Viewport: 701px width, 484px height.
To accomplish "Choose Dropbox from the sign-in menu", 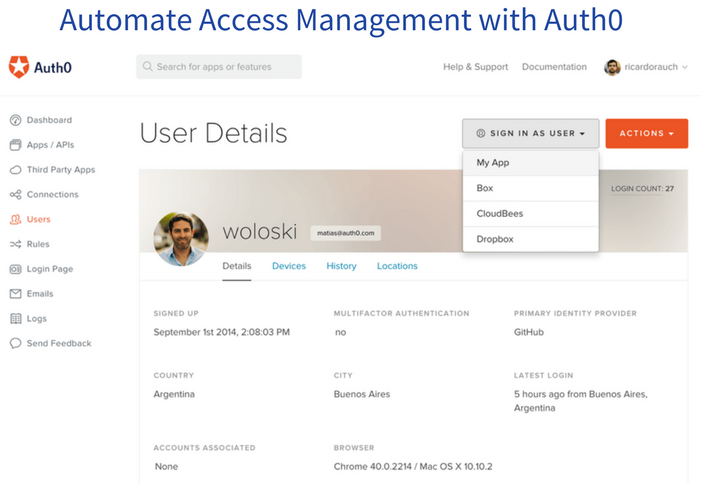I will coord(531,239).
